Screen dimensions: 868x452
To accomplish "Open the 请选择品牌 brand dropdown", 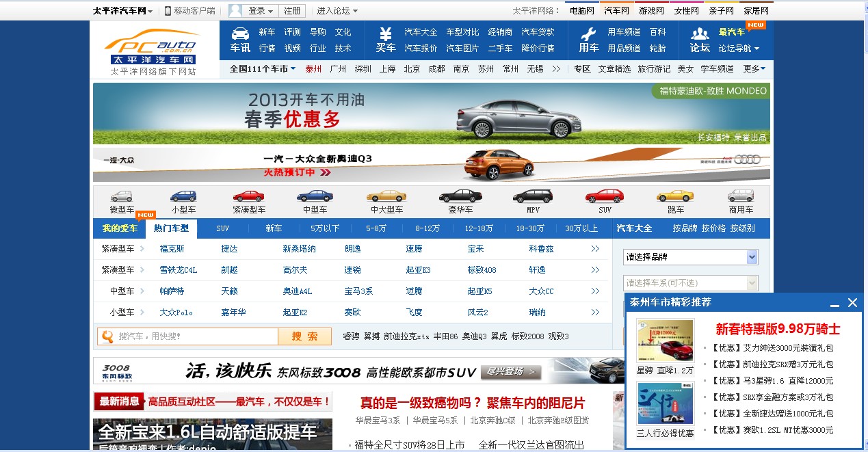I will click(x=690, y=256).
